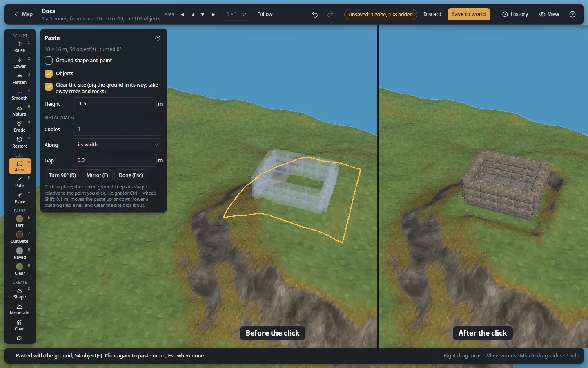Pick the Mountain create tool
588x368 pixels.
(x=20, y=309)
